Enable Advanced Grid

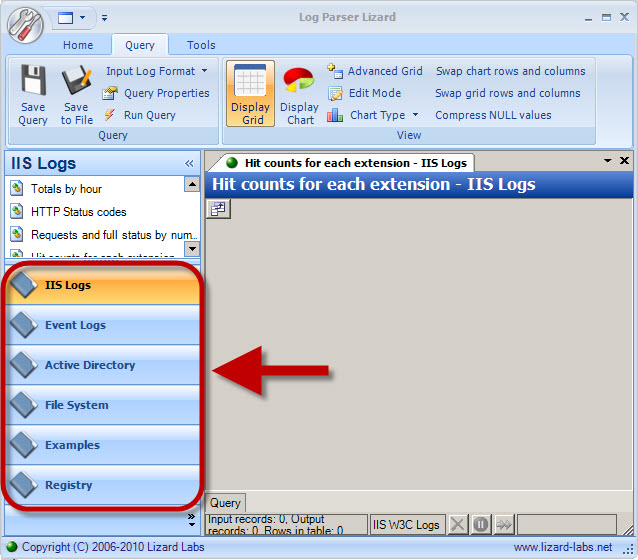point(375,71)
